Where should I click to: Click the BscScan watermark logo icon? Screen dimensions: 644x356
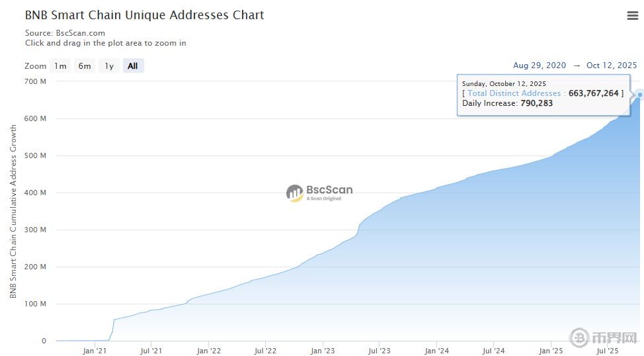pyautogui.click(x=295, y=193)
